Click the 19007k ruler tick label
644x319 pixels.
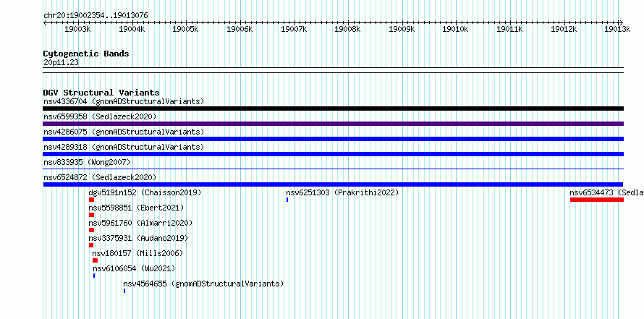[x=294, y=30]
